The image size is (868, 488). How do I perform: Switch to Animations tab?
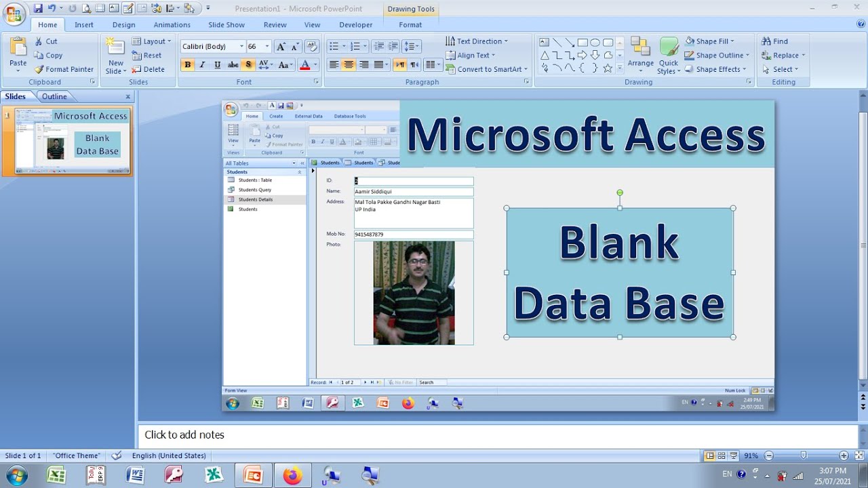coord(172,25)
